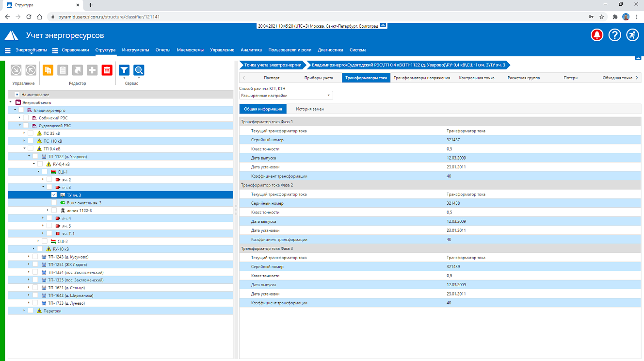Click the blue filter funnel icon

click(124, 70)
